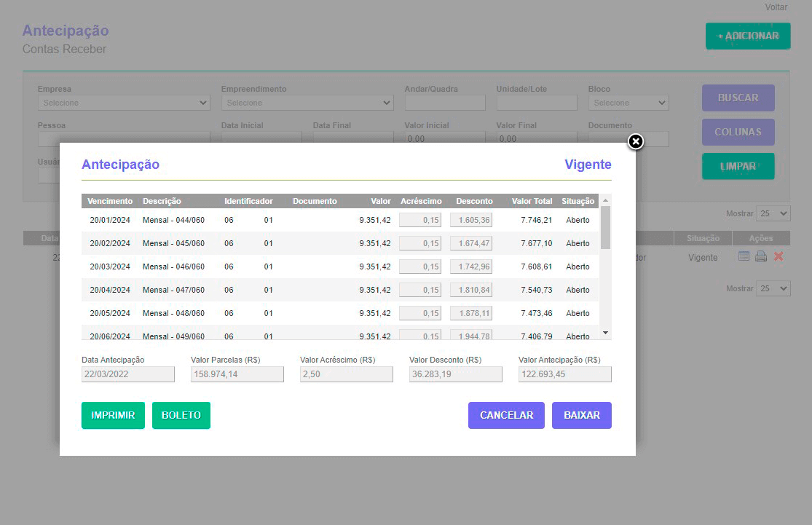Click the scroll up arrow in the installments table
This screenshot has height=525, width=812.
click(x=605, y=200)
